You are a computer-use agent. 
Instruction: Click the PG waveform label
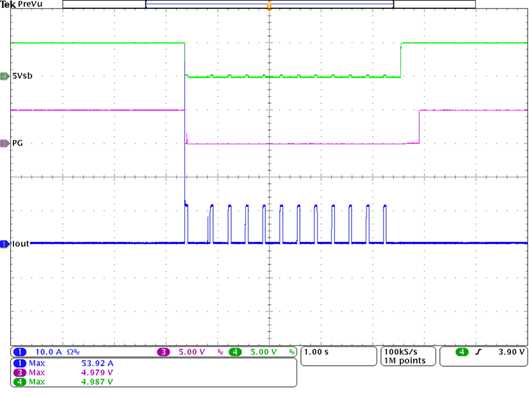(x=18, y=143)
